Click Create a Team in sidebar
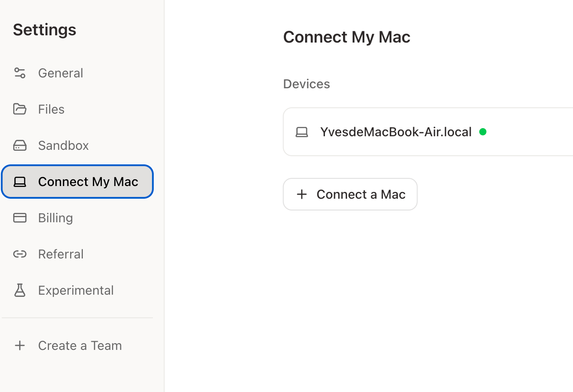Image resolution: width=573 pixels, height=392 pixels. pos(77,345)
